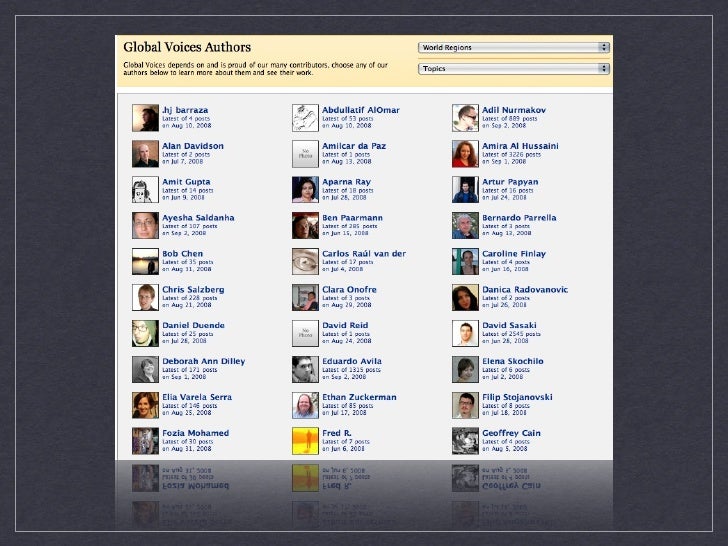Click the .hj barraza avatar photo

[145, 118]
